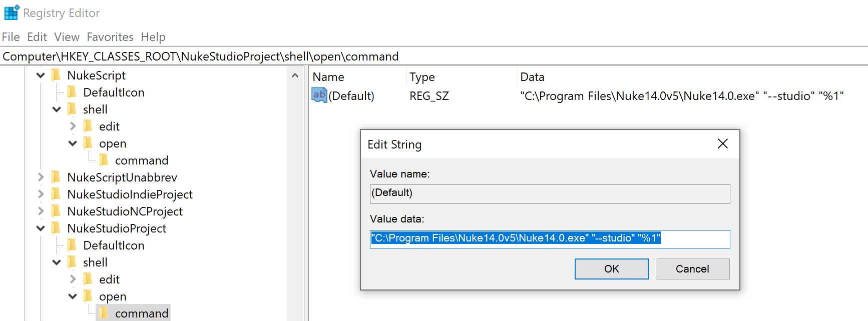Confirm the Edit String dialog with OK

point(611,269)
